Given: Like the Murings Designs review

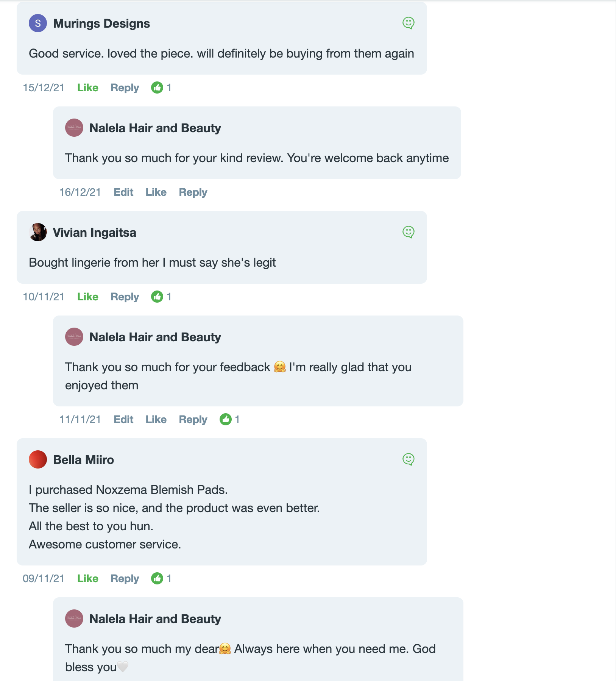Looking at the screenshot, I should point(88,87).
